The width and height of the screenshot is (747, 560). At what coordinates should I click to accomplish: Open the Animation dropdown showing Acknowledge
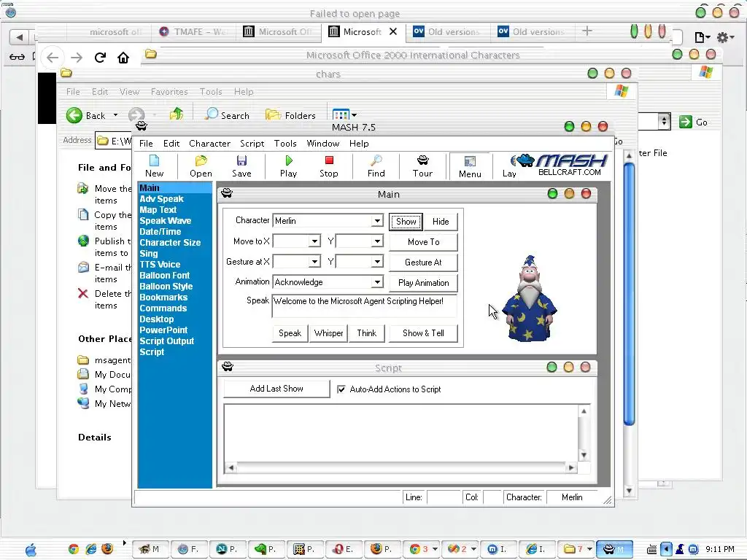pos(377,282)
